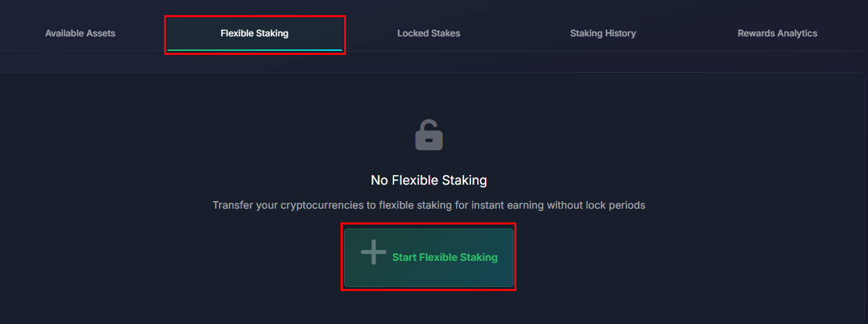Go to the Rewards Analytics tab
The height and width of the screenshot is (324, 868).
(777, 33)
